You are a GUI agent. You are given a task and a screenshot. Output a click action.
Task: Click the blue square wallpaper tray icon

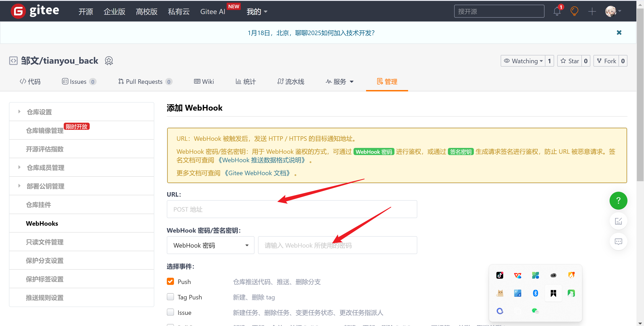coord(517,293)
